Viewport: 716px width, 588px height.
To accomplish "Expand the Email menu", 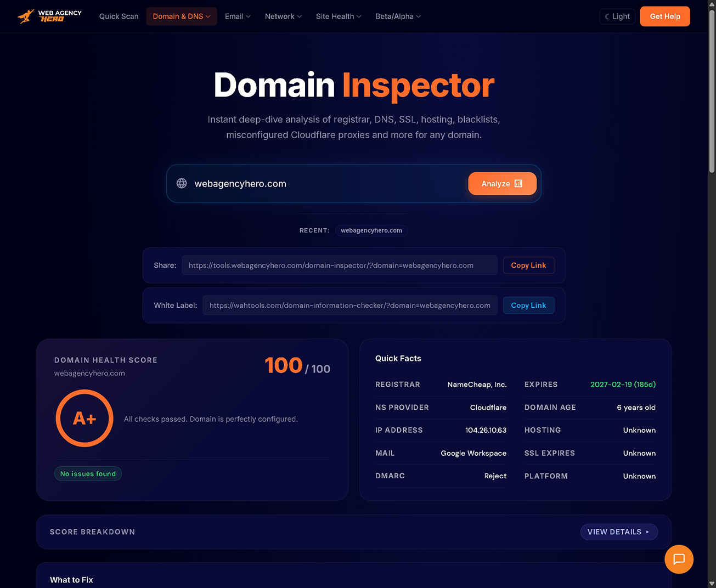I will (x=238, y=16).
